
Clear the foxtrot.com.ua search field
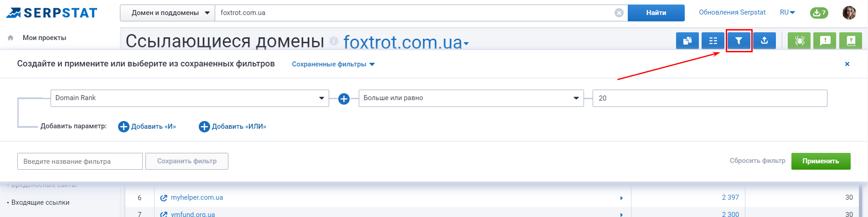click(619, 13)
